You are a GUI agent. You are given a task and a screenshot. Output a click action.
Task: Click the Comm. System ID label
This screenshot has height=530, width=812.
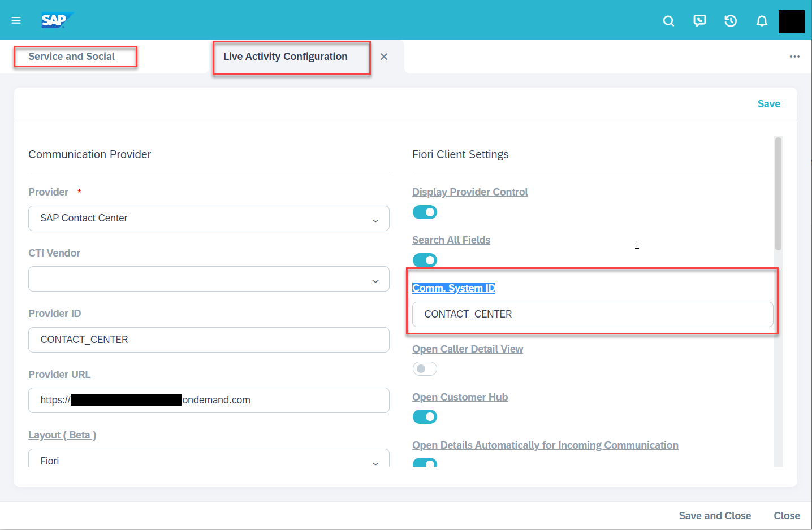pyautogui.click(x=454, y=288)
